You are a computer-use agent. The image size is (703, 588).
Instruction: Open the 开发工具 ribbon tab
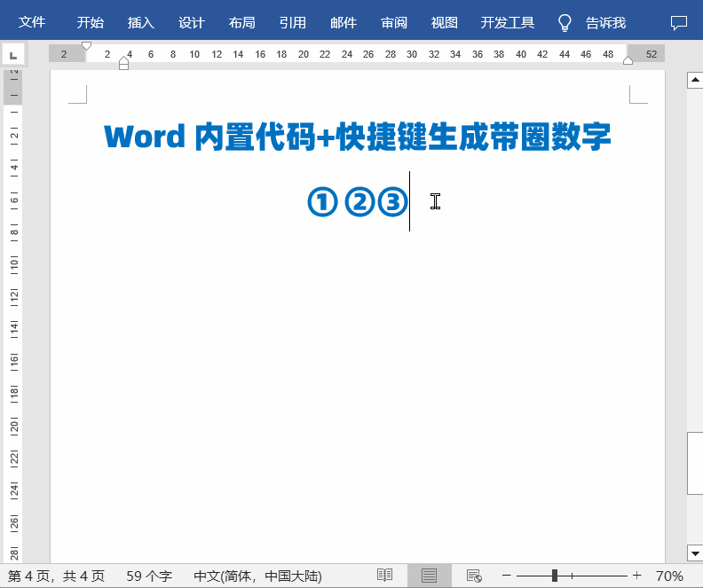(508, 22)
